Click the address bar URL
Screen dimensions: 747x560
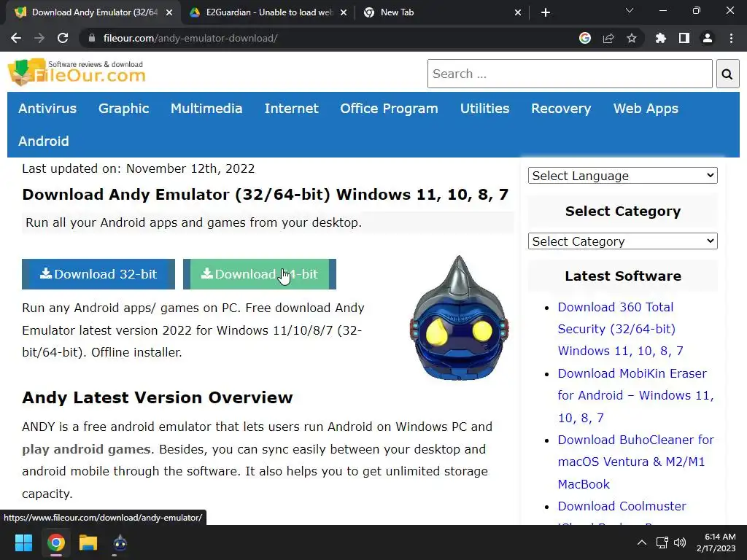[x=190, y=38]
